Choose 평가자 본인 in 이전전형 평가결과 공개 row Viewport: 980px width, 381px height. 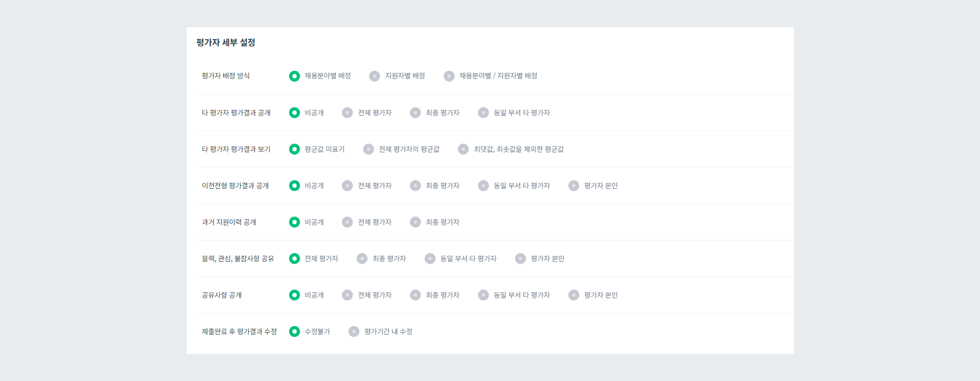tap(573, 185)
